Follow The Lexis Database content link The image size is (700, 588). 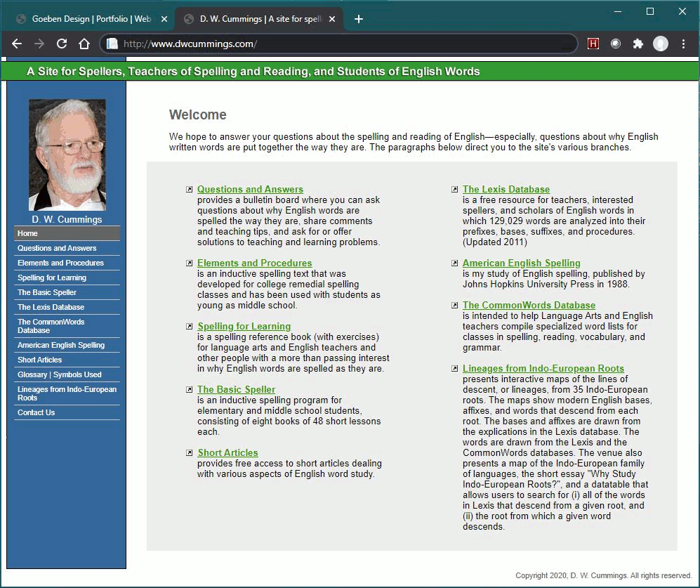point(506,190)
